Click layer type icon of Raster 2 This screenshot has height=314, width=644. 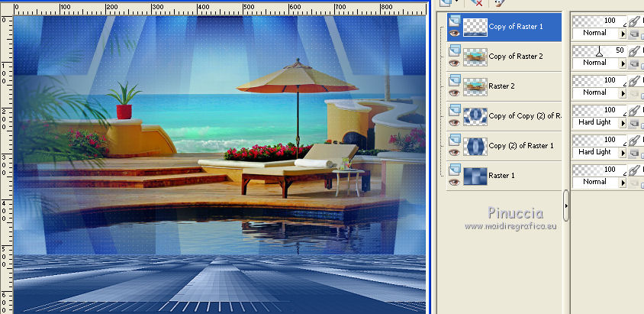pyautogui.click(x=454, y=79)
